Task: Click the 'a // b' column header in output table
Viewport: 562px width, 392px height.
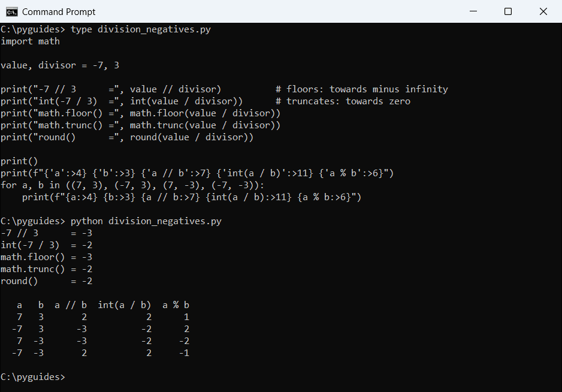Action: pyautogui.click(x=71, y=305)
